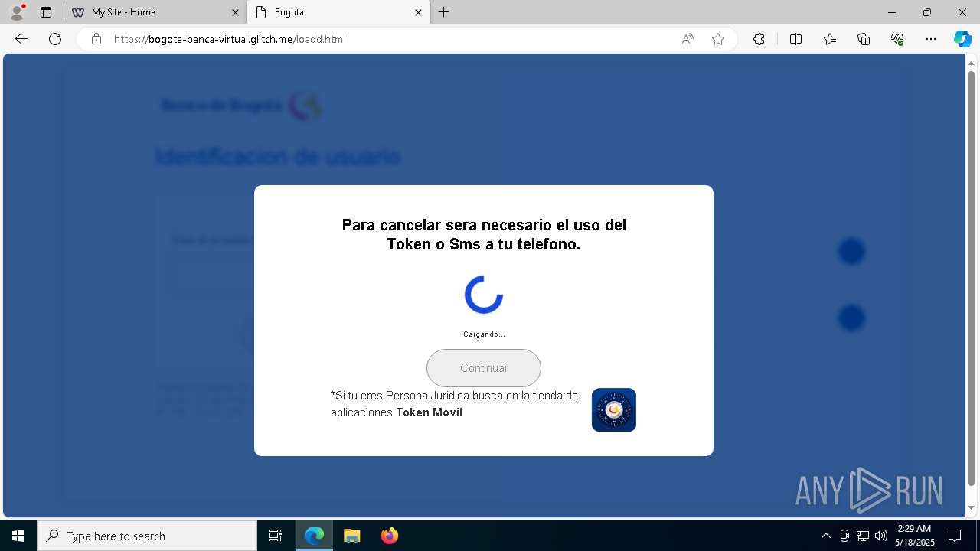This screenshot has height=551, width=980.
Task: Open the Read aloud feature
Action: tap(688, 39)
